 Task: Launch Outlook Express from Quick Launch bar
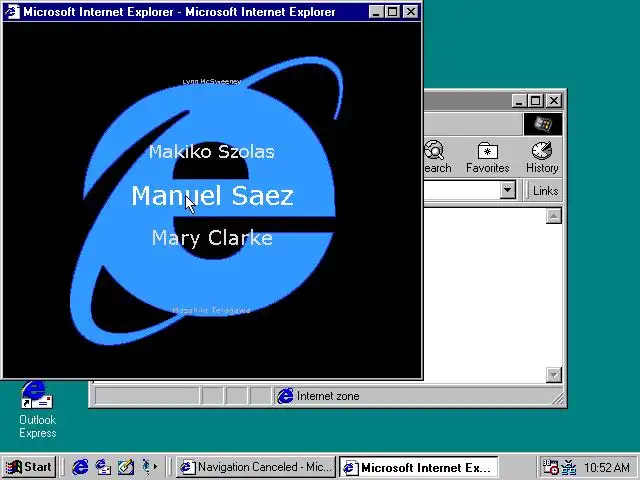pyautogui.click(x=103, y=467)
